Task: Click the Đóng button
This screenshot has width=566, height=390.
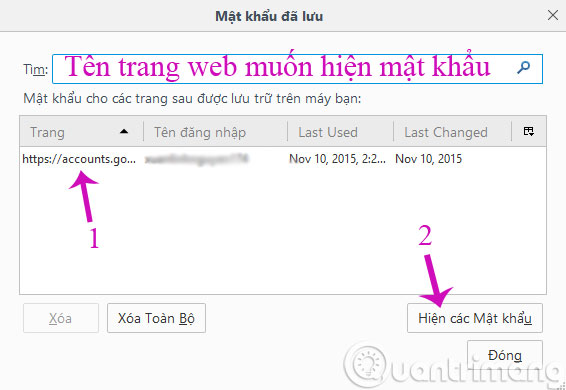Action: (505, 355)
